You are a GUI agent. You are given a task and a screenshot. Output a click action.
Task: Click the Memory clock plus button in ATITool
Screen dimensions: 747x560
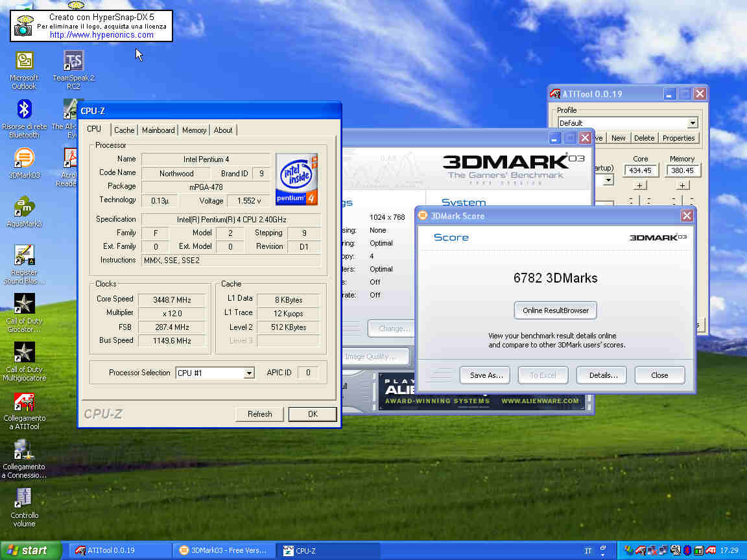682,185
